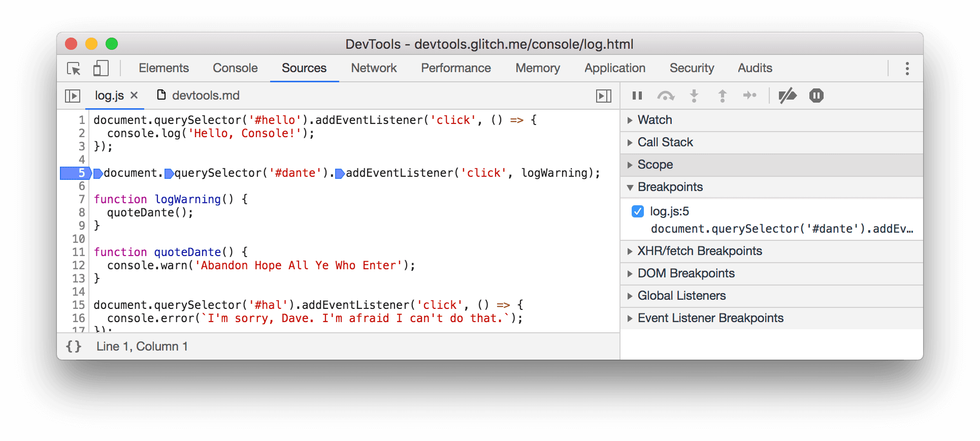Pause script execution
The image size is (980, 441).
click(637, 96)
